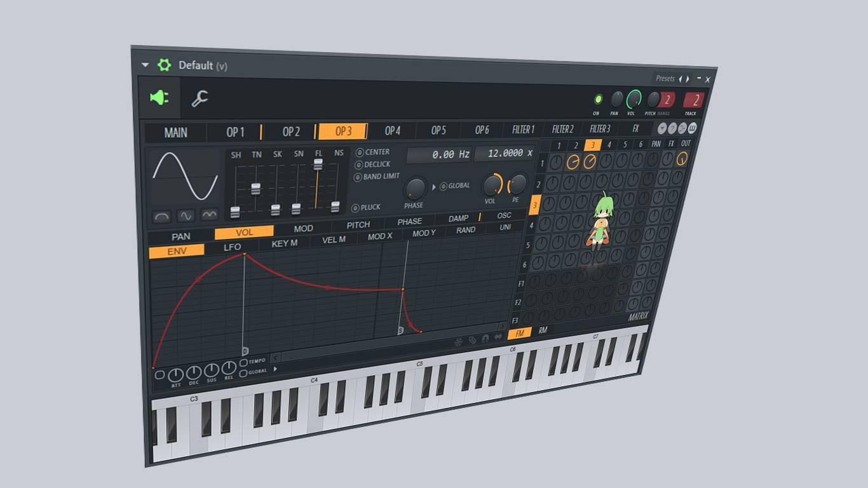
Task: Switch matrix to RM mode
Action: pyautogui.click(x=543, y=331)
